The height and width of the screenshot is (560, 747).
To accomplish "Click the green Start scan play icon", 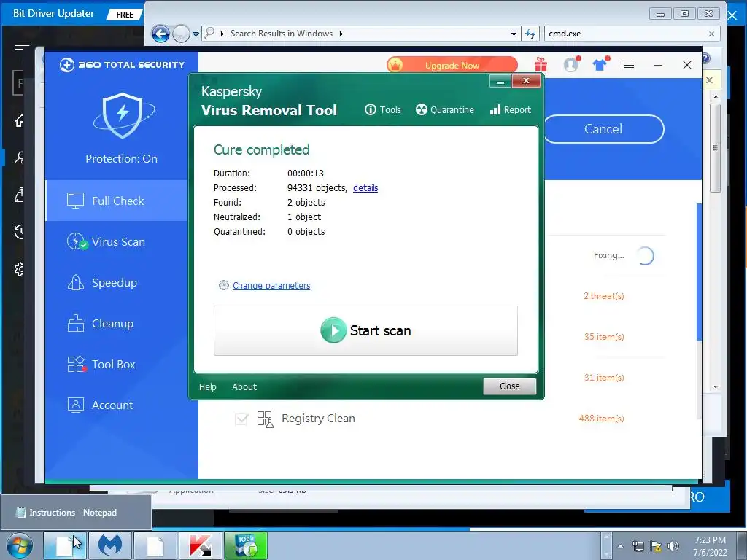I will click(x=333, y=330).
